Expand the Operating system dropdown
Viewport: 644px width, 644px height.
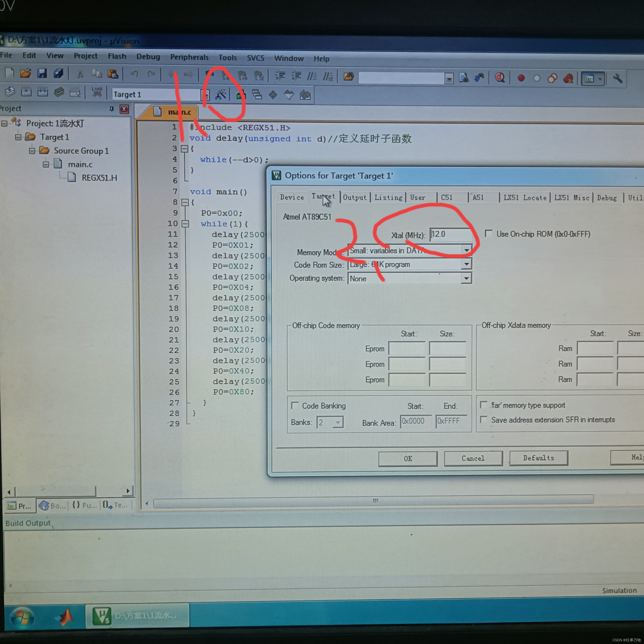coord(466,278)
